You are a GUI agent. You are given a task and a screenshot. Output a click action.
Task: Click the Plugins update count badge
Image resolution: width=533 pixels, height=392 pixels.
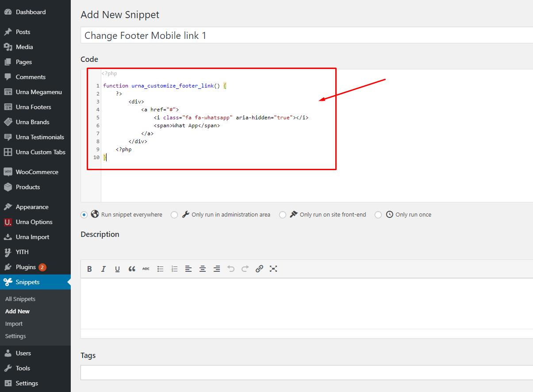pyautogui.click(x=42, y=267)
